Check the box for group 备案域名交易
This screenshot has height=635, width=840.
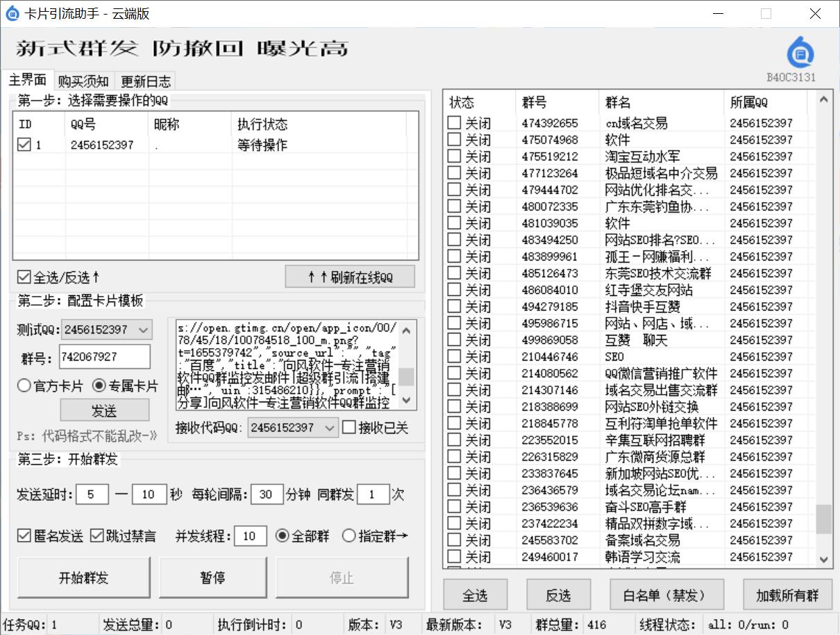(x=454, y=539)
